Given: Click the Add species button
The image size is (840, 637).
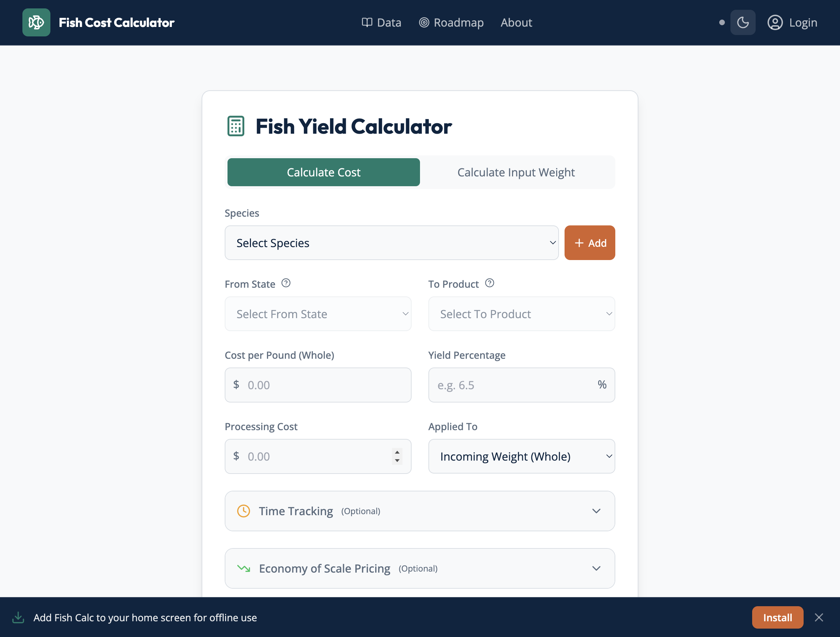Looking at the screenshot, I should (x=589, y=243).
